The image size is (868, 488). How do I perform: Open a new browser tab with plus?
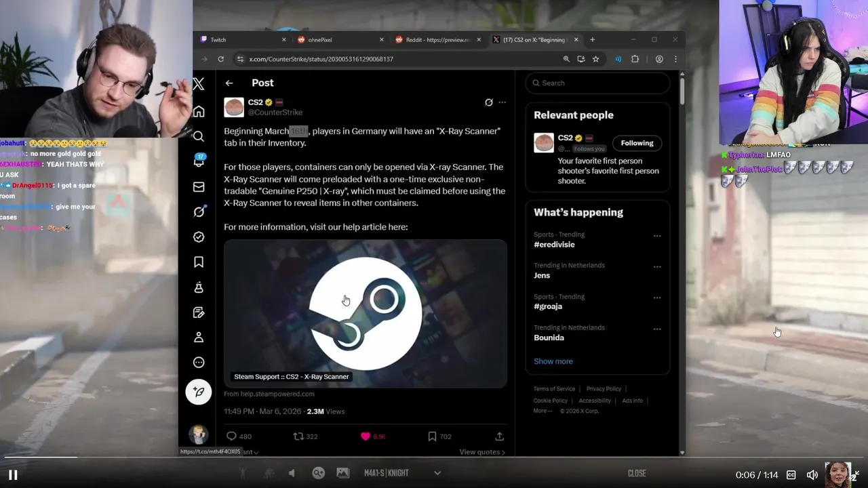tap(592, 39)
